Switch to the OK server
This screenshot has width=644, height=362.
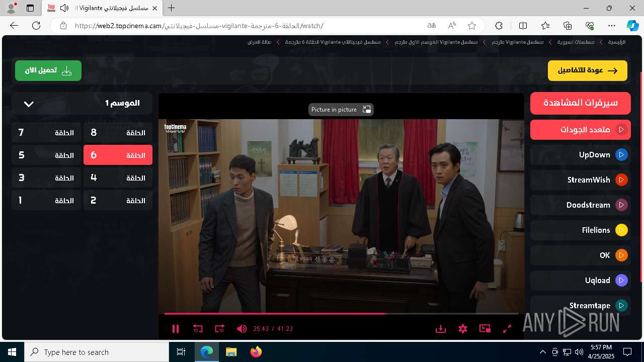pos(581,255)
